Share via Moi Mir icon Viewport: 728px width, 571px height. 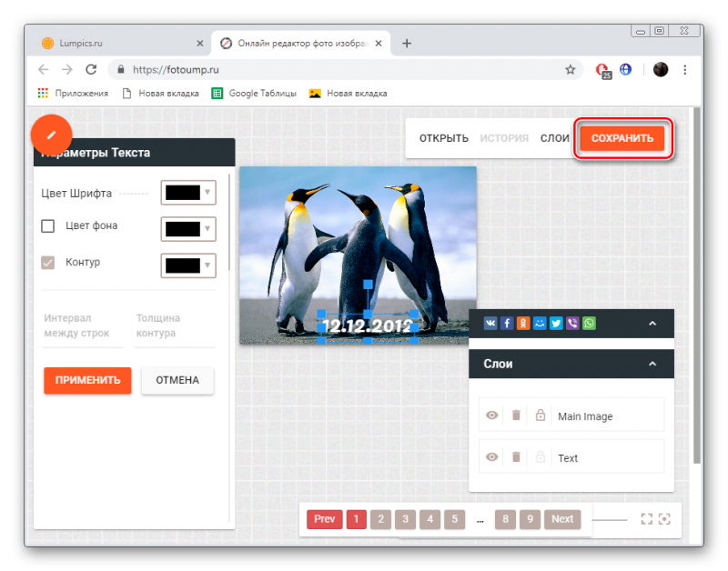click(540, 324)
